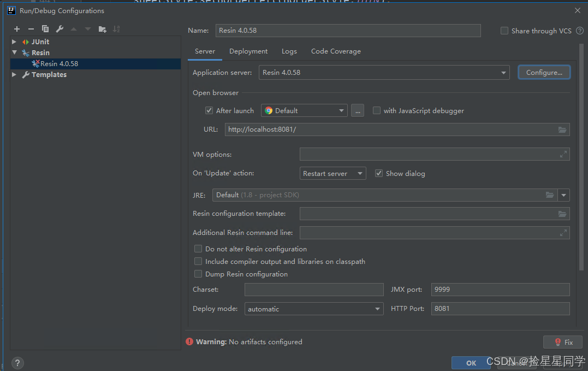The height and width of the screenshot is (371, 588).
Task: Click the Additional Resin command line field
Action: (435, 233)
